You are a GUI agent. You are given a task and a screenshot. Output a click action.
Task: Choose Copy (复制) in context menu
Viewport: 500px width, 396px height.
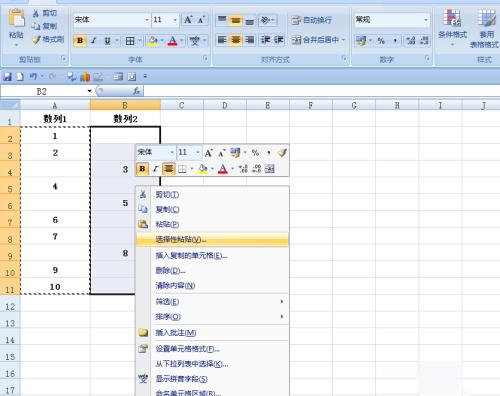pos(212,209)
